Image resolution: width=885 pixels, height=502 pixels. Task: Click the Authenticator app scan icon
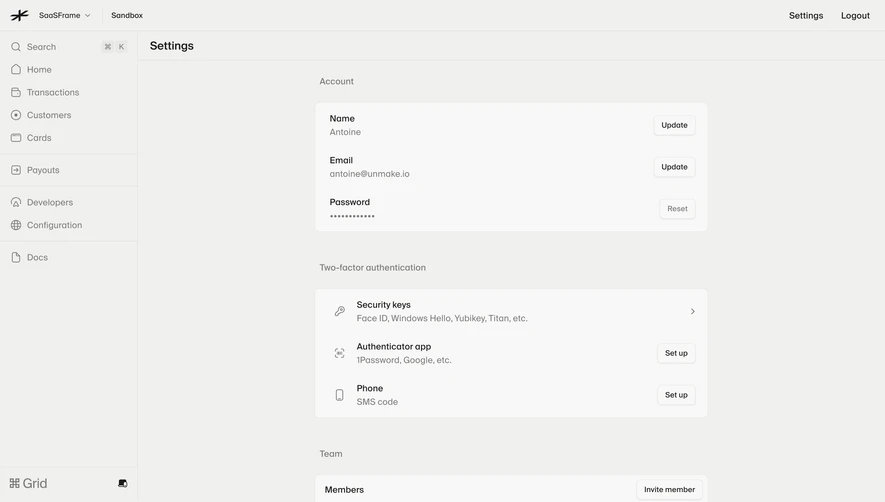pos(339,353)
